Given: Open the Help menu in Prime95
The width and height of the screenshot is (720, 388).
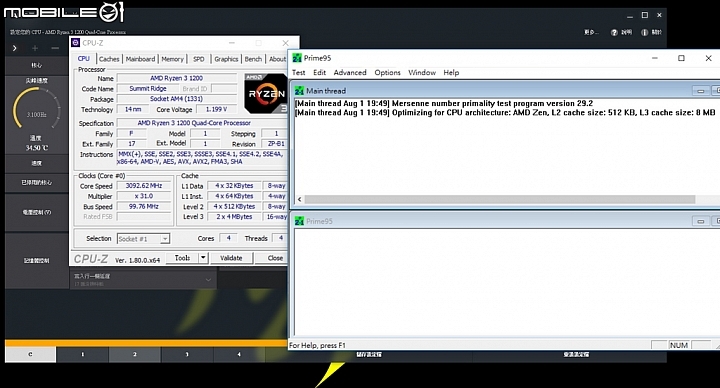Looking at the screenshot, I should click(x=451, y=73).
